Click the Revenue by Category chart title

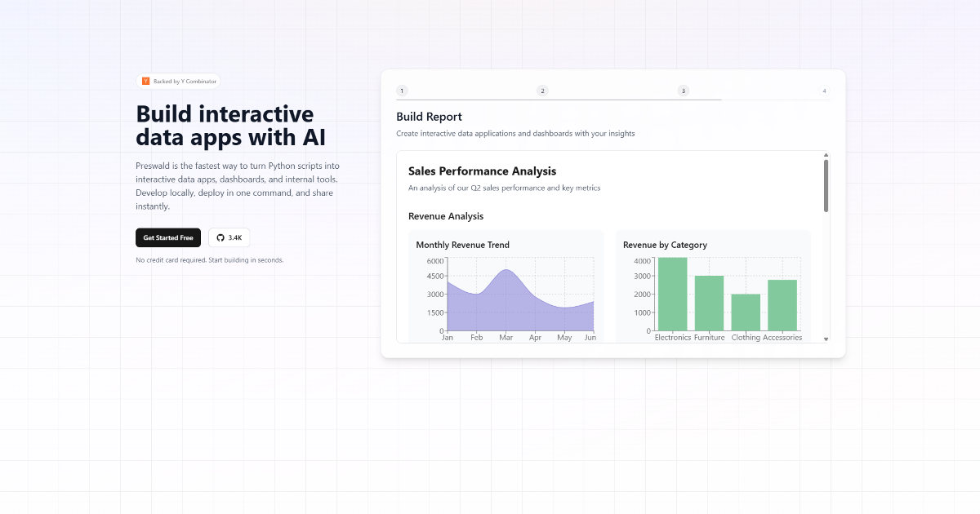[x=665, y=245]
